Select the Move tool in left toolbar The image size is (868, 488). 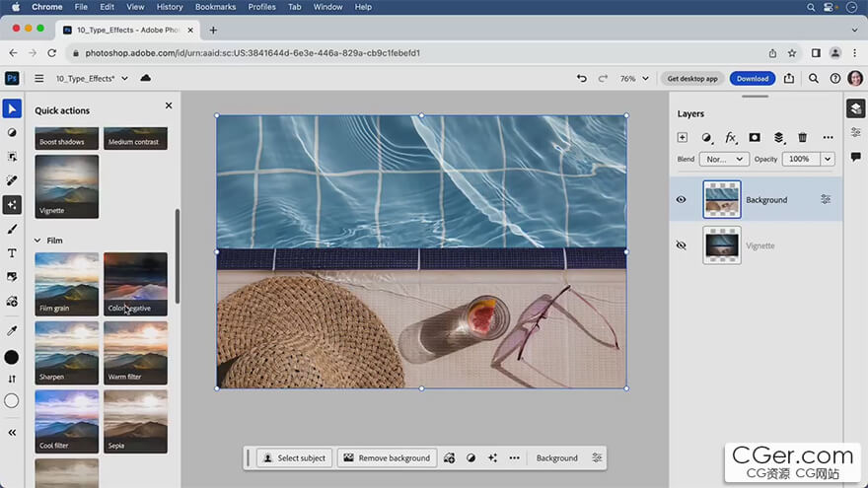pos(12,109)
